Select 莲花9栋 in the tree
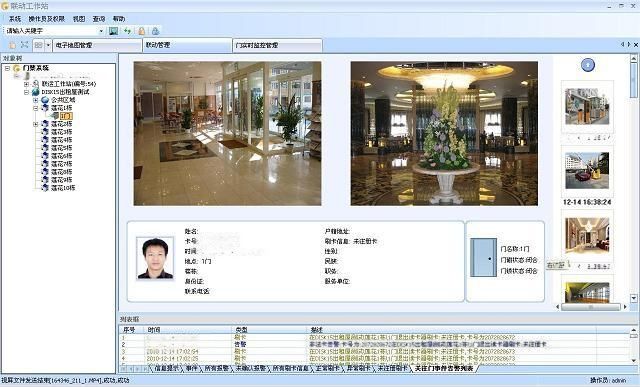 click(61, 180)
